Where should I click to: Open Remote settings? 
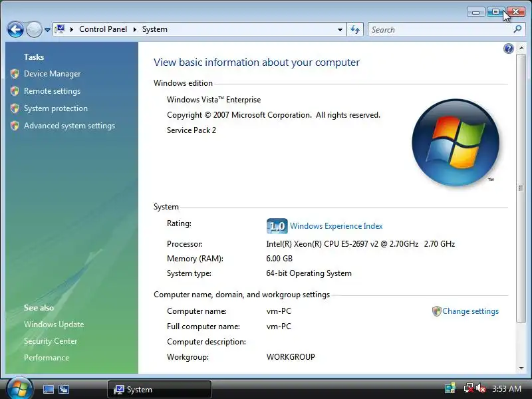[52, 91]
